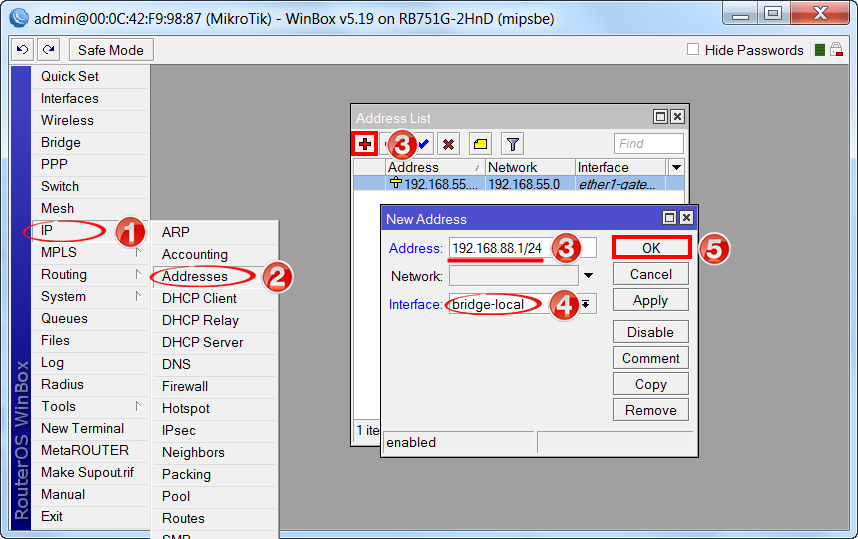Select Firewall in the IP submenu
The image size is (858, 539).
(214, 386)
